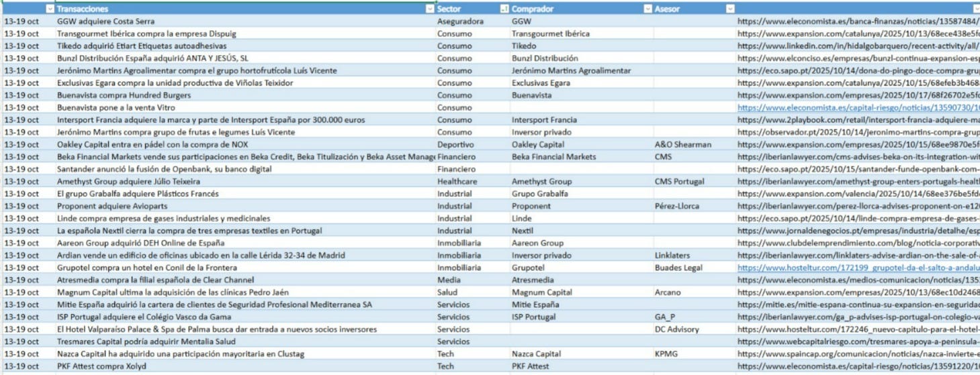Select the Sector header cell

click(x=472, y=9)
